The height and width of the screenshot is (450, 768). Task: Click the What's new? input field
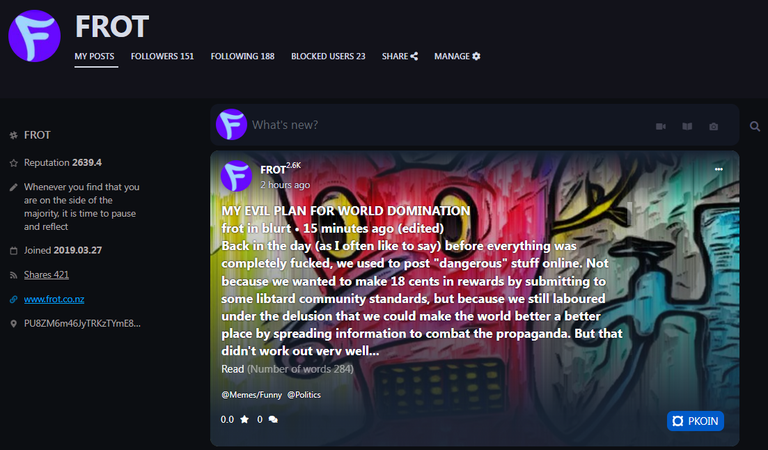click(x=441, y=125)
